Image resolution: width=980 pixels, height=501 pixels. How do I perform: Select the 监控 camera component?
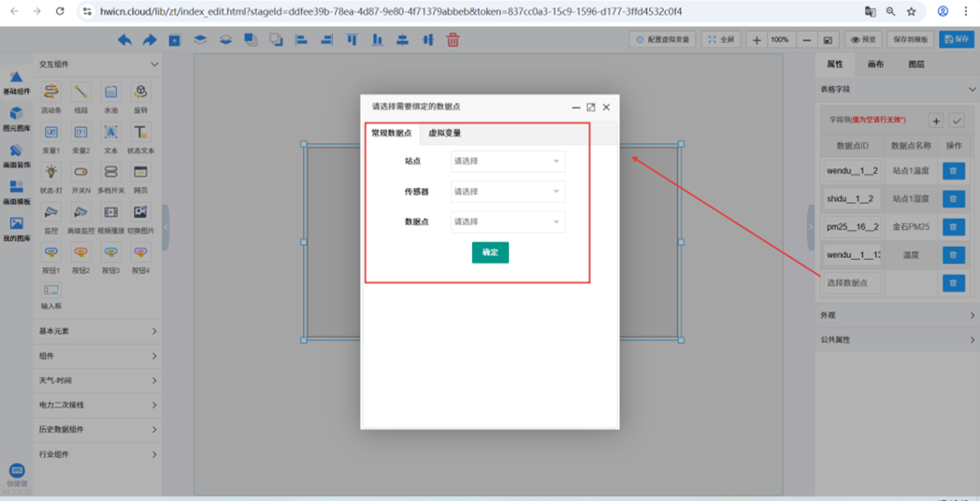51,213
